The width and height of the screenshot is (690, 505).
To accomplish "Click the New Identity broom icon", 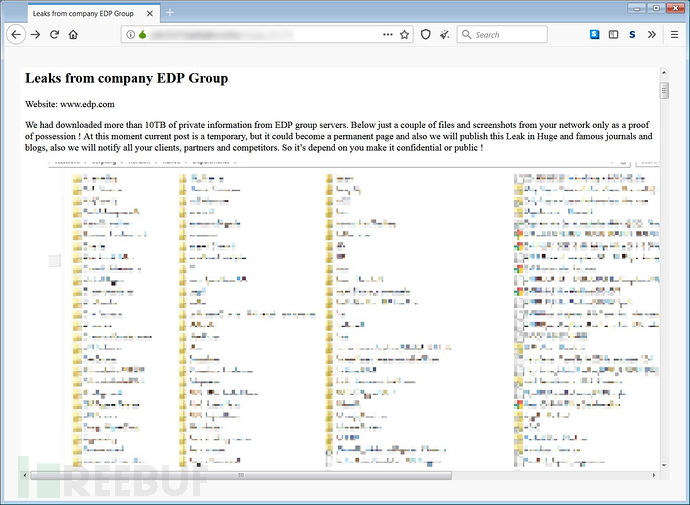I will pyautogui.click(x=444, y=34).
